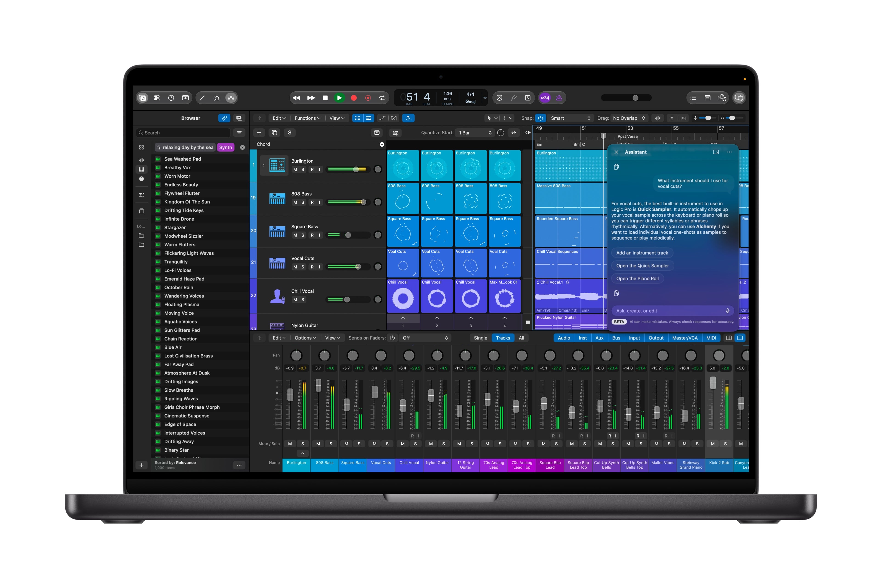Toggle the Count-in 1234 button
Viewport: 882px width, 588px height.
[545, 98]
